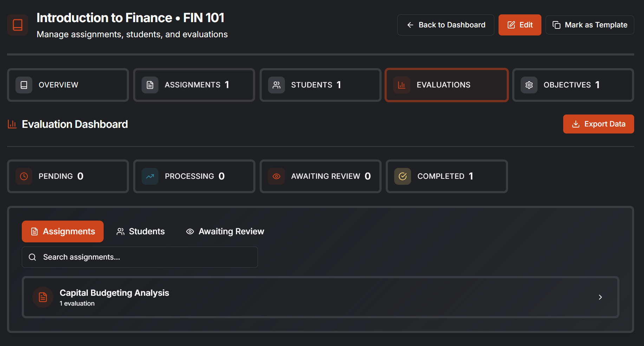Click the Capital Budgeting Analysis document icon
The image size is (644, 346).
coord(43,297)
